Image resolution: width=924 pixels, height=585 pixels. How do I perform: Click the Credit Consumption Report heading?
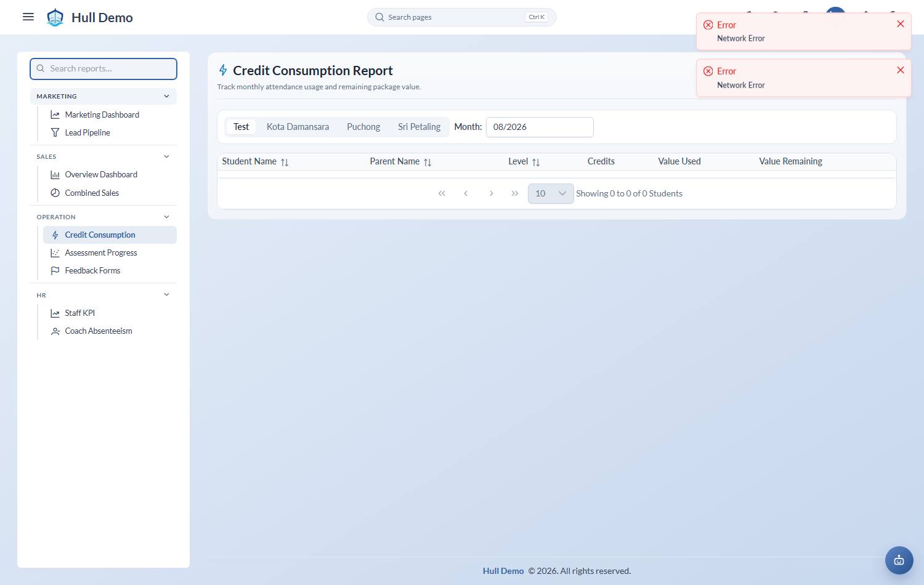pyautogui.click(x=313, y=71)
